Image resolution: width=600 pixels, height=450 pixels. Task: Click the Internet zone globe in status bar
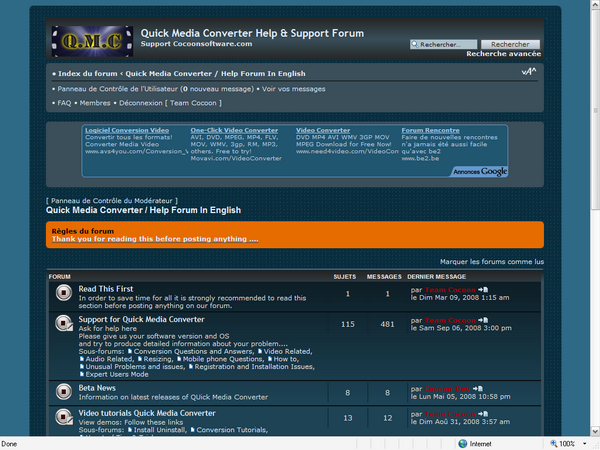tap(462, 443)
